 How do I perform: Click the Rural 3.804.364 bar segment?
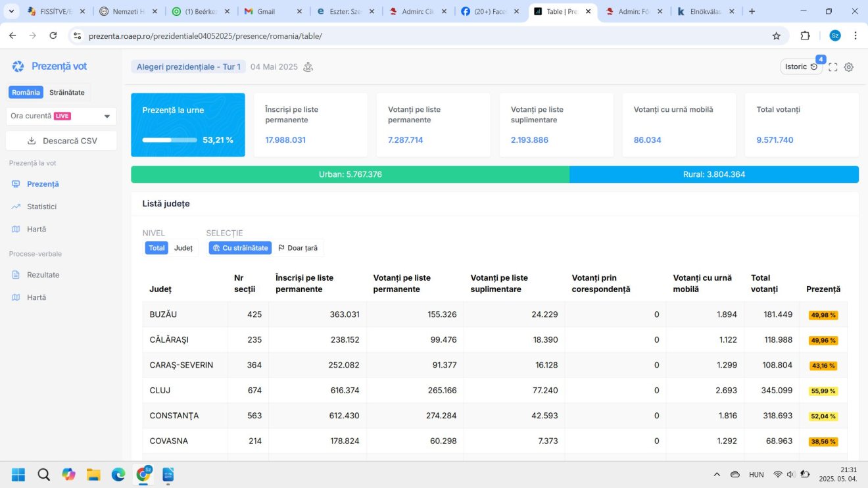714,174
